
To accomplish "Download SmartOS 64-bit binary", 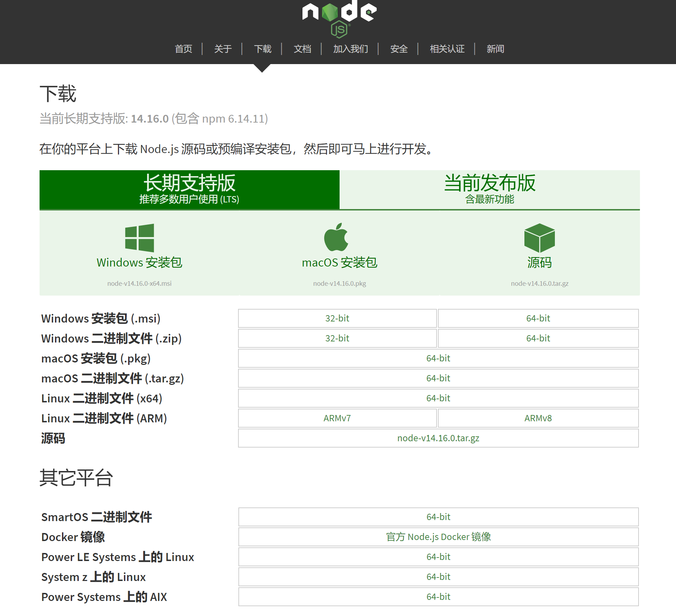I will click(x=438, y=517).
